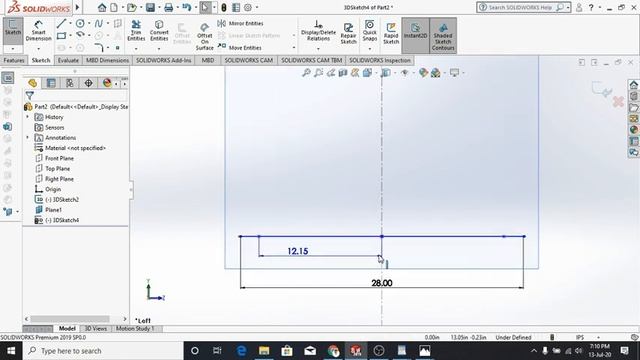
Task: Toggle Instant2D mode
Action: (x=416, y=35)
